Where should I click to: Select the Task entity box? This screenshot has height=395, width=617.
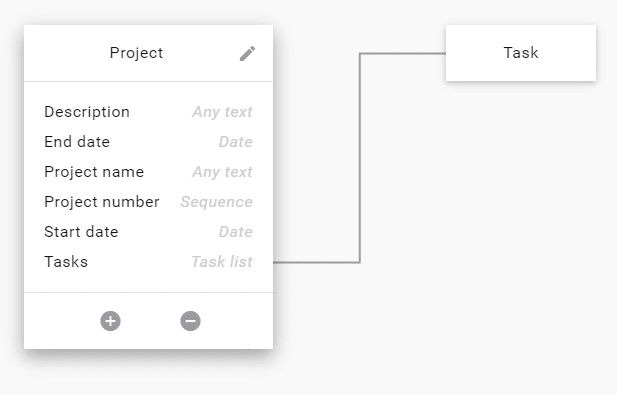click(x=521, y=53)
